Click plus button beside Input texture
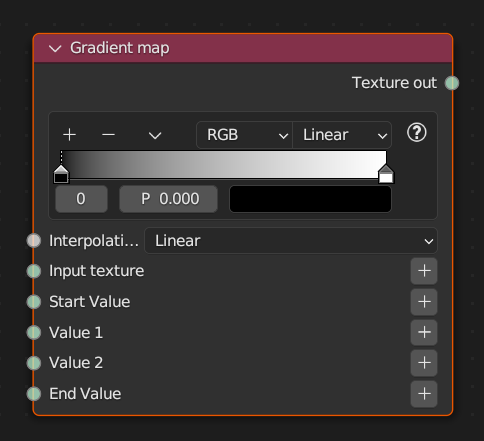This screenshot has width=484, height=441. point(424,271)
